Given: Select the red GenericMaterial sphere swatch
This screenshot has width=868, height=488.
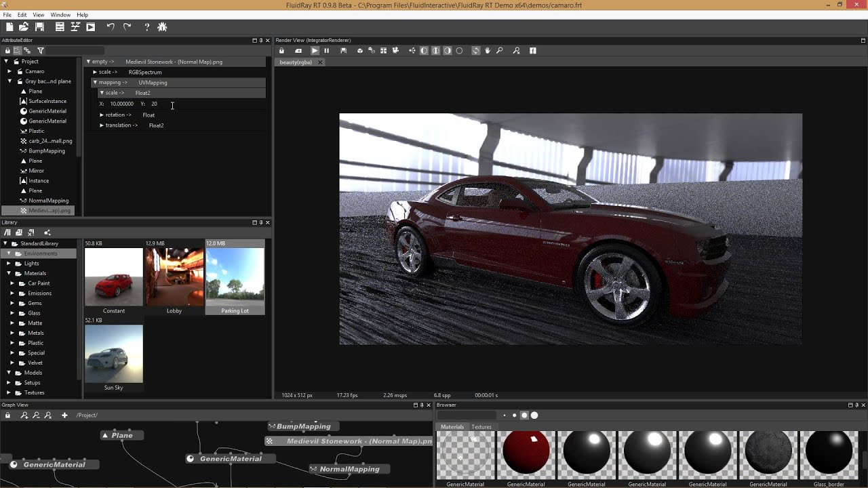Looking at the screenshot, I should [526, 455].
